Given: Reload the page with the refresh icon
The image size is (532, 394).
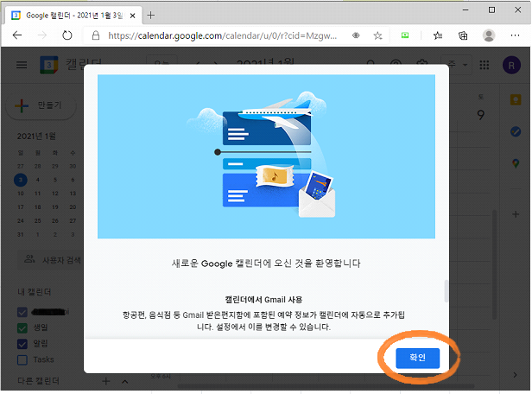Looking at the screenshot, I should click(x=67, y=35).
